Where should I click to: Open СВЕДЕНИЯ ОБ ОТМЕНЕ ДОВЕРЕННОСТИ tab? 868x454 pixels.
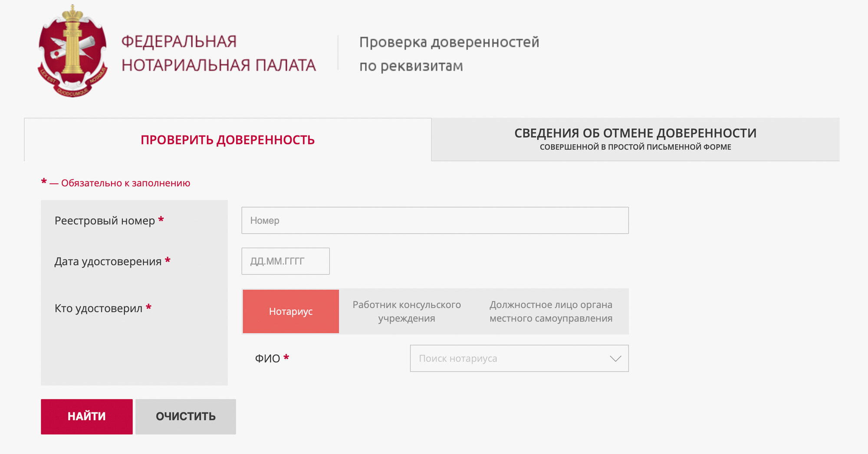click(x=635, y=139)
